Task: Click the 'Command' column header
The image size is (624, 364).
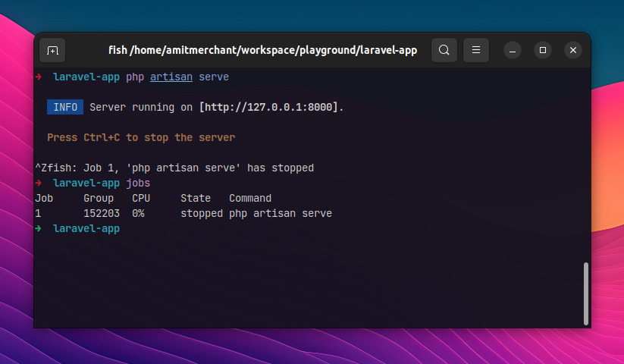Action: click(250, 198)
